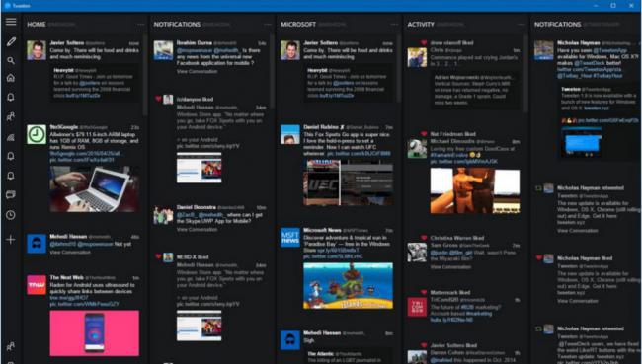Open the hamburger menu in the sidebar

tap(11, 22)
